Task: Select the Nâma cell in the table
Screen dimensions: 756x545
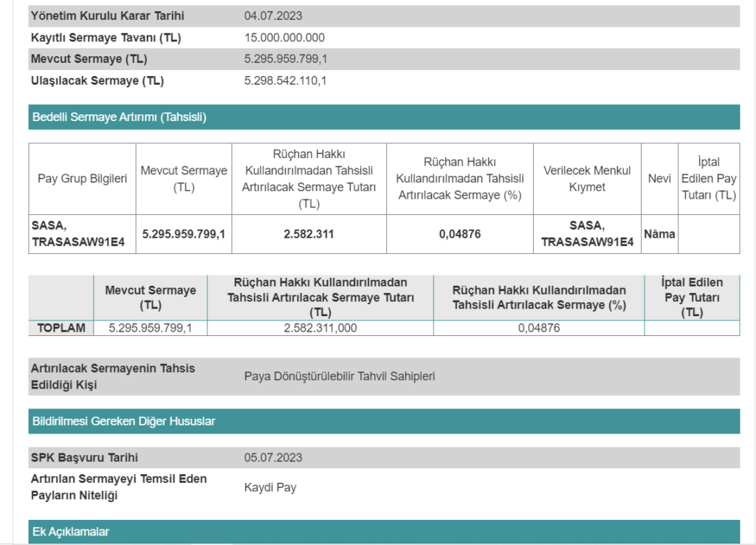Action: click(x=659, y=234)
